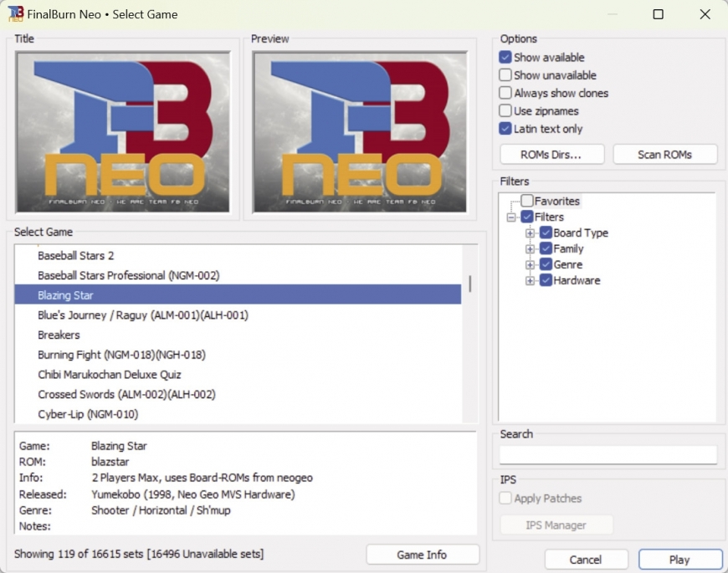The height and width of the screenshot is (573, 728).
Task: Toggle the Show available checkbox
Action: pos(505,57)
